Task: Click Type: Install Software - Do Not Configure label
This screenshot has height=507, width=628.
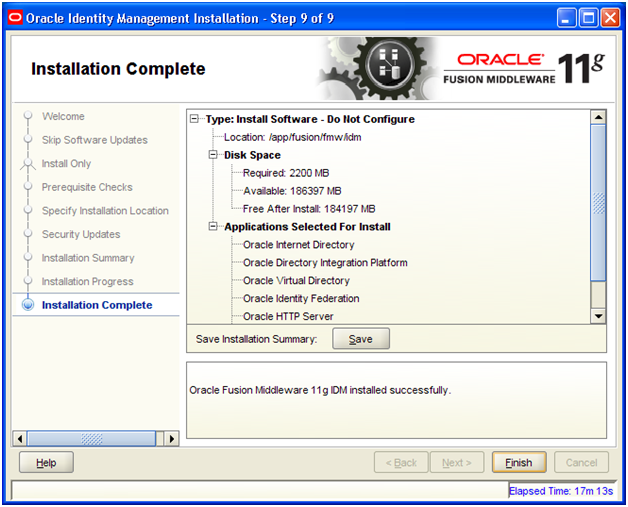Action: coord(310,119)
